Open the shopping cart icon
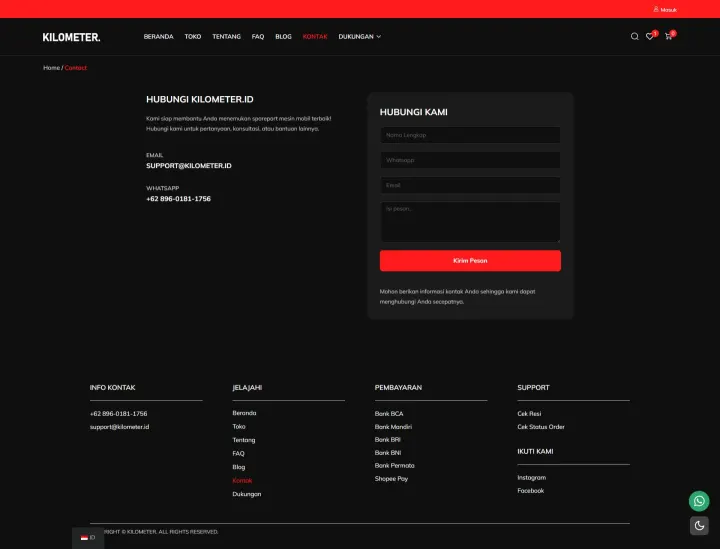This screenshot has height=549, width=720. [669, 36]
